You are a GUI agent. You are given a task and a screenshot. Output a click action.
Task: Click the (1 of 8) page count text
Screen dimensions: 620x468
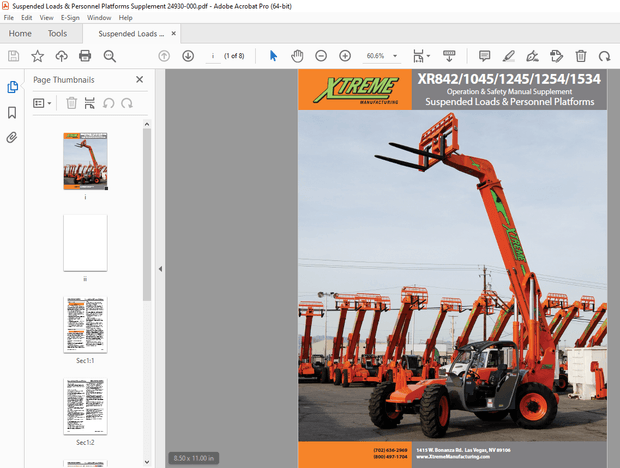(x=234, y=56)
